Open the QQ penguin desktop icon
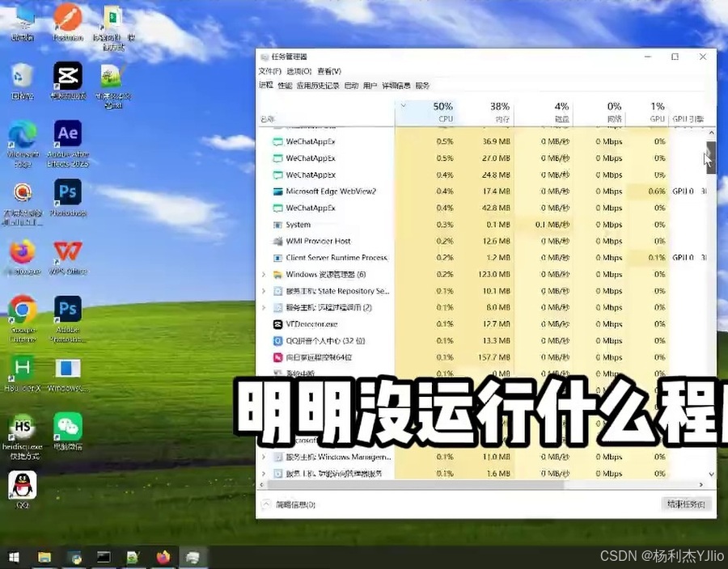Image resolution: width=728 pixels, height=569 pixels. (x=23, y=490)
